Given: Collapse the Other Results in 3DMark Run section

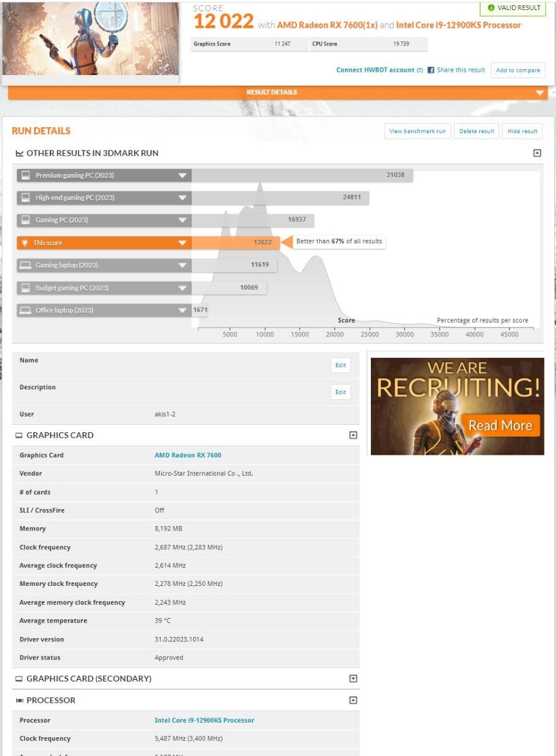Looking at the screenshot, I should [x=537, y=152].
